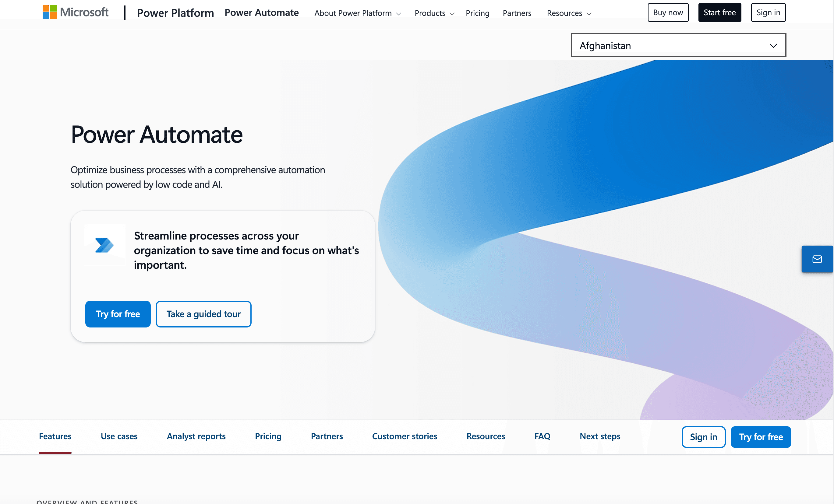Click Power Platform in the header

175,13
